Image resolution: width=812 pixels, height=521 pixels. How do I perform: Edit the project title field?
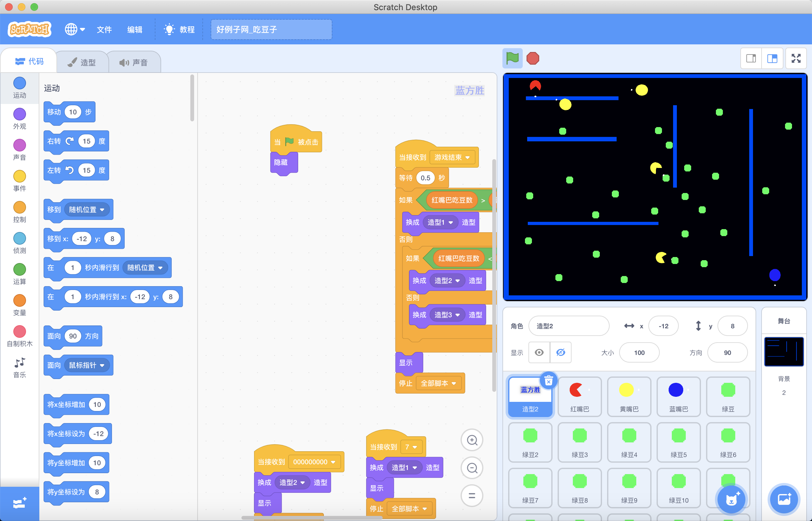[271, 29]
